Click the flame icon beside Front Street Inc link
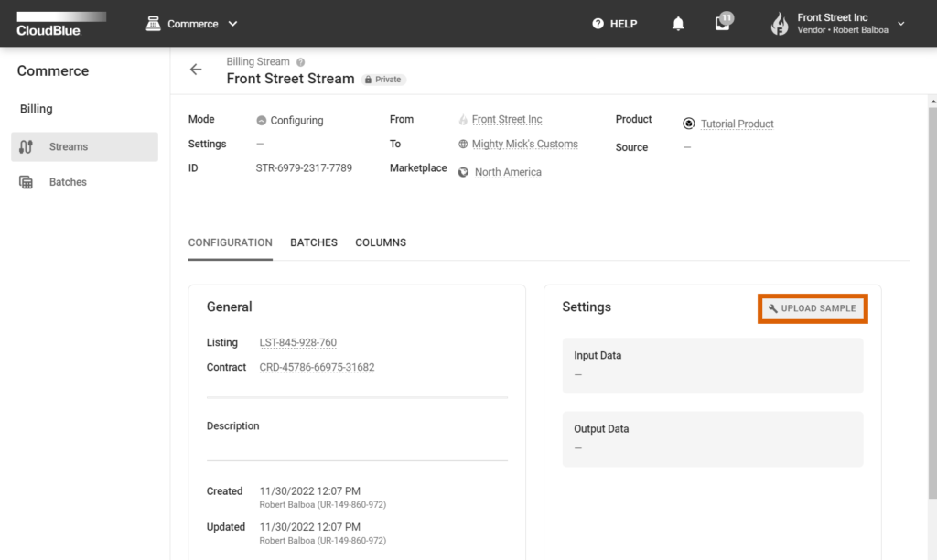 (x=463, y=120)
